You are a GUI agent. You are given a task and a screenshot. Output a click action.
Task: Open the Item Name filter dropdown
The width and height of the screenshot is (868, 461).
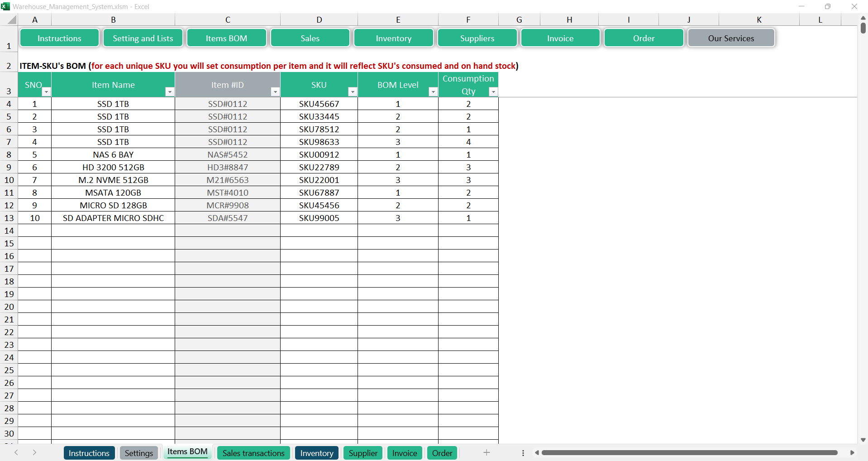(170, 91)
